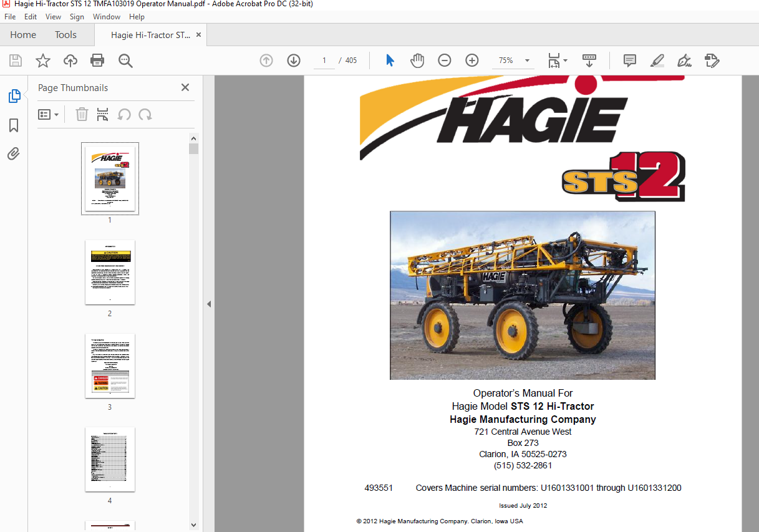759x532 pixels.
Task: Click the 'Issued July 2012' text
Action: [x=523, y=505]
